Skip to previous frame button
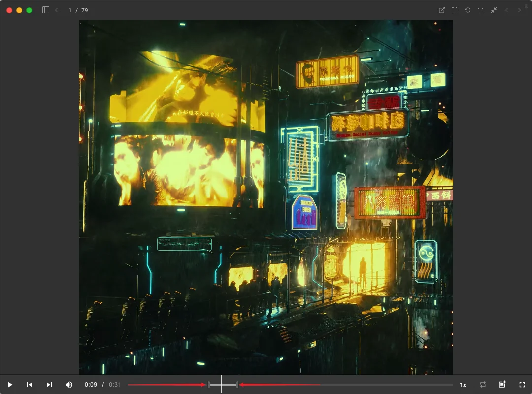532x394 pixels. pyautogui.click(x=30, y=385)
